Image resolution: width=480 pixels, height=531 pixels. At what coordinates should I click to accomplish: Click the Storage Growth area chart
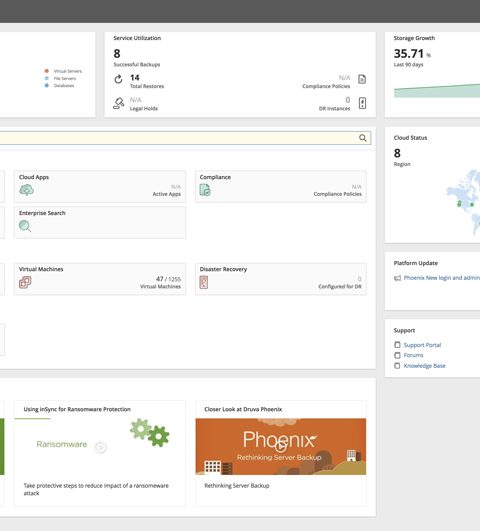pyautogui.click(x=437, y=90)
